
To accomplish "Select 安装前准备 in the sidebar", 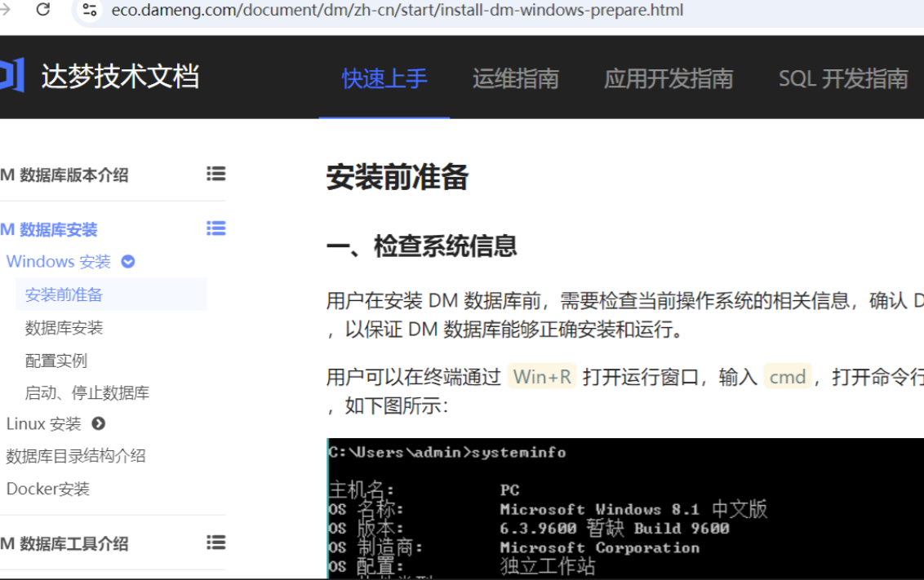I will click(64, 294).
